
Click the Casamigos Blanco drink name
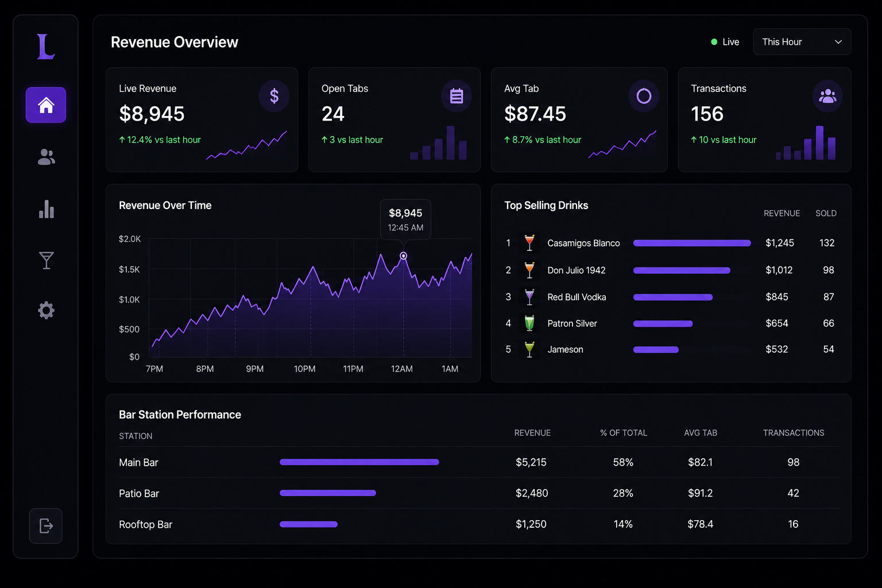coord(583,243)
